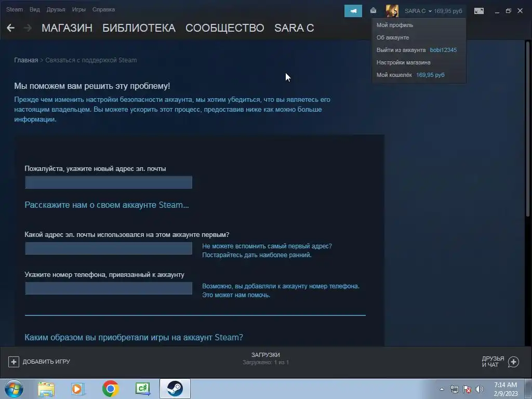Click the Главная breadcrumb link
The width and height of the screenshot is (532, 399).
pos(26,60)
